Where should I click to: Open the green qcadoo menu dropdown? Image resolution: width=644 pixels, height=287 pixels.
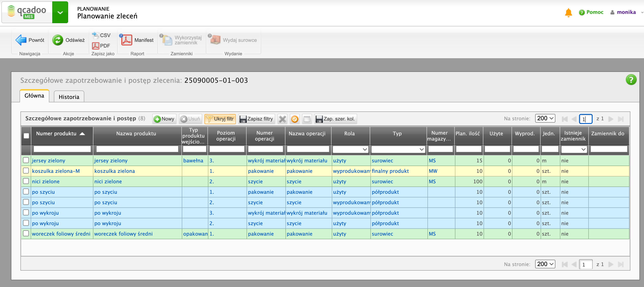60,12
